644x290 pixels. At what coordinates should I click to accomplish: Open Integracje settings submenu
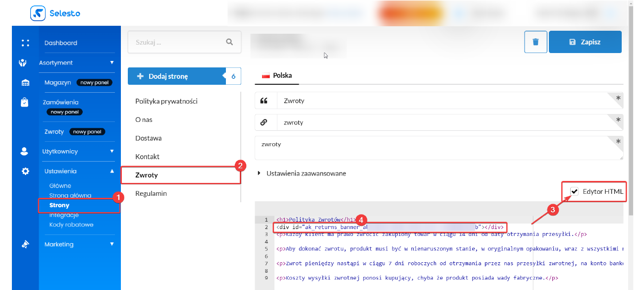click(64, 215)
